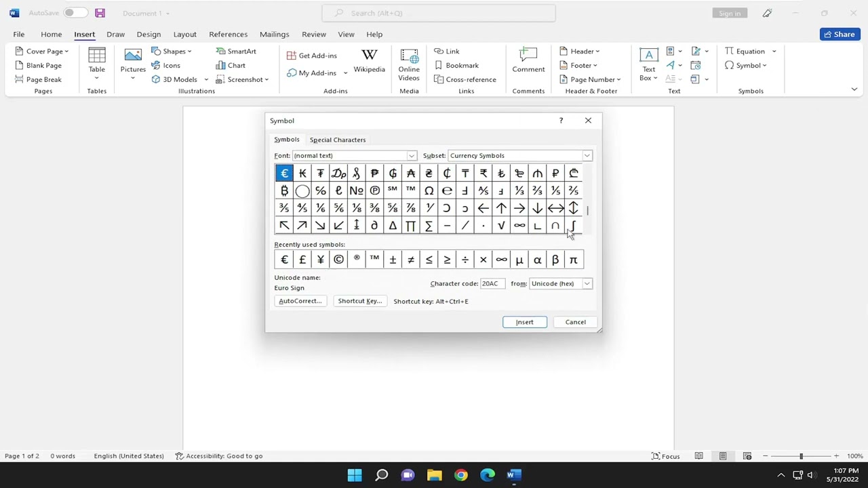
Task: Click the Pictures icon in ribbon
Action: pyautogui.click(x=133, y=64)
